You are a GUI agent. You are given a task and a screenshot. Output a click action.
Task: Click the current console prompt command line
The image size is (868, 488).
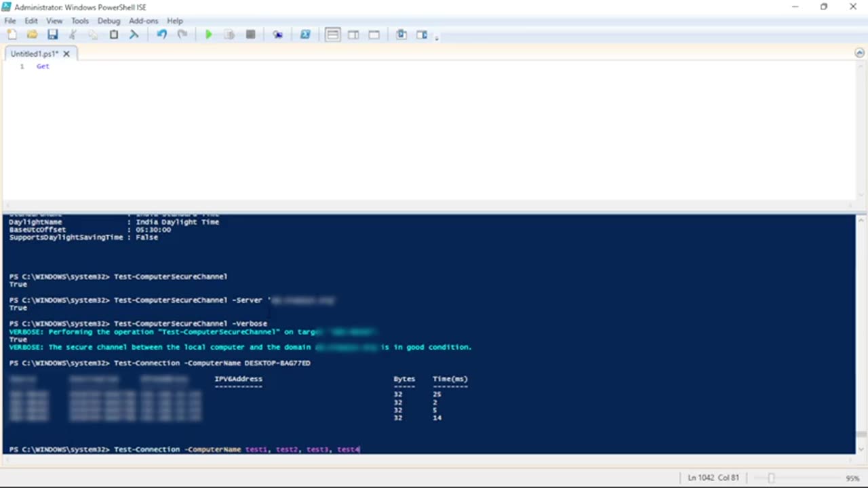click(184, 449)
